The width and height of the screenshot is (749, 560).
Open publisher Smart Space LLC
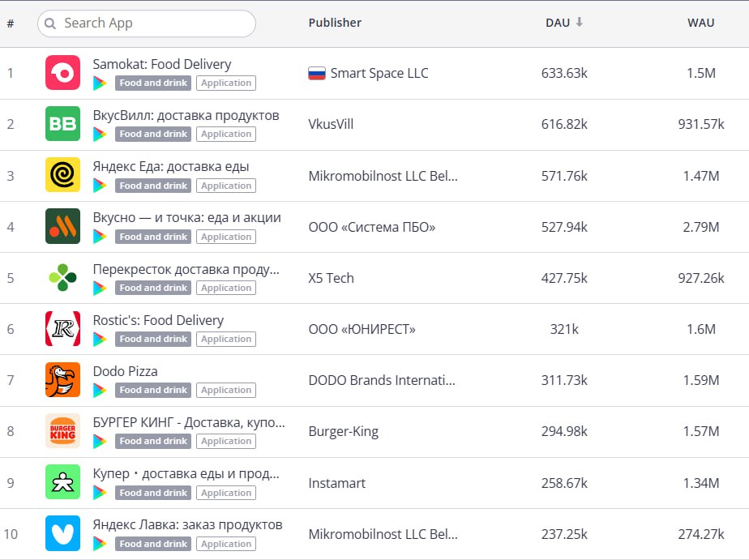(x=379, y=73)
